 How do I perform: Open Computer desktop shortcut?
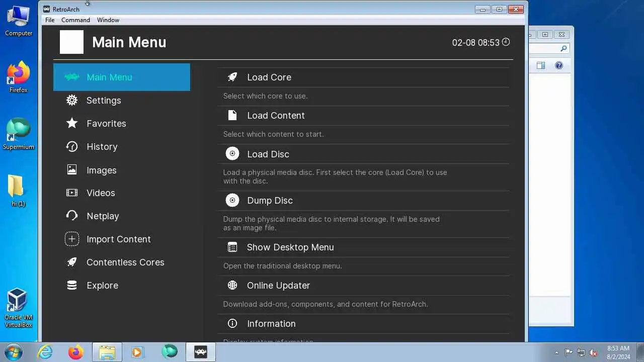pos(19,21)
